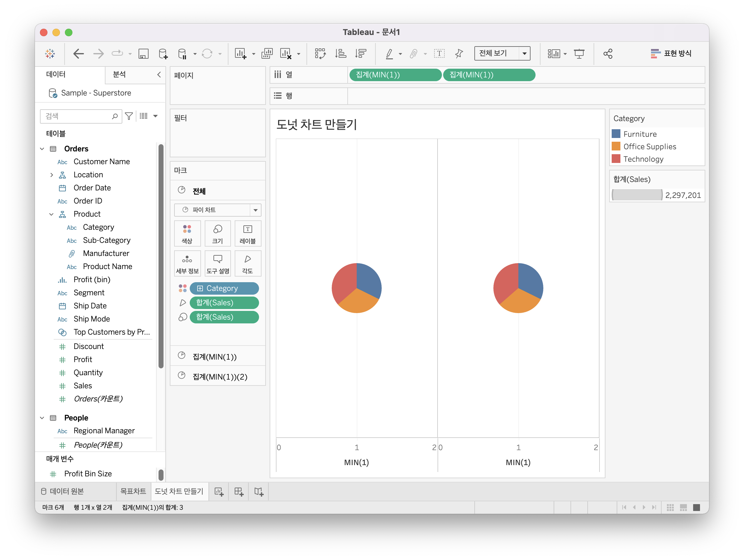The height and width of the screenshot is (560, 744).
Task: Click the share workbook icon
Action: click(x=608, y=53)
